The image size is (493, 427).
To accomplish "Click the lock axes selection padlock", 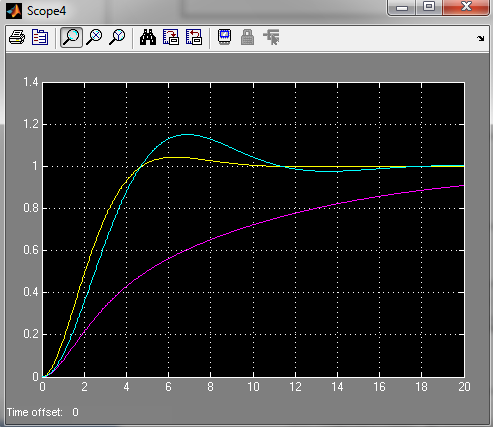I will pos(247,37).
